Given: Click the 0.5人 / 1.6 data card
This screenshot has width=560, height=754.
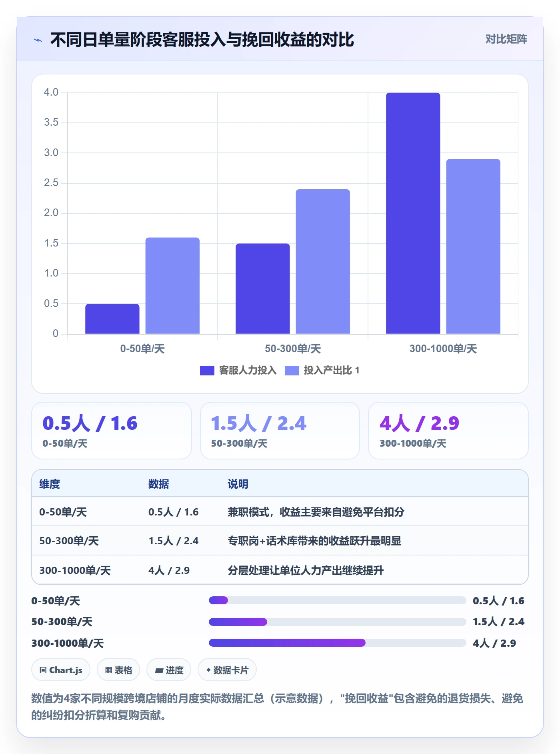Looking at the screenshot, I should tap(112, 431).
